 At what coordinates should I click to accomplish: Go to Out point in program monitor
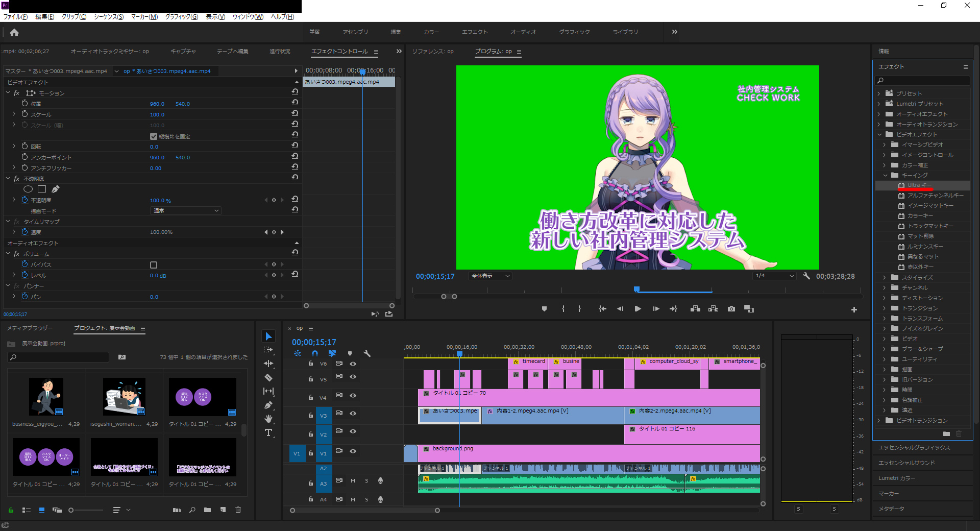[x=673, y=309]
